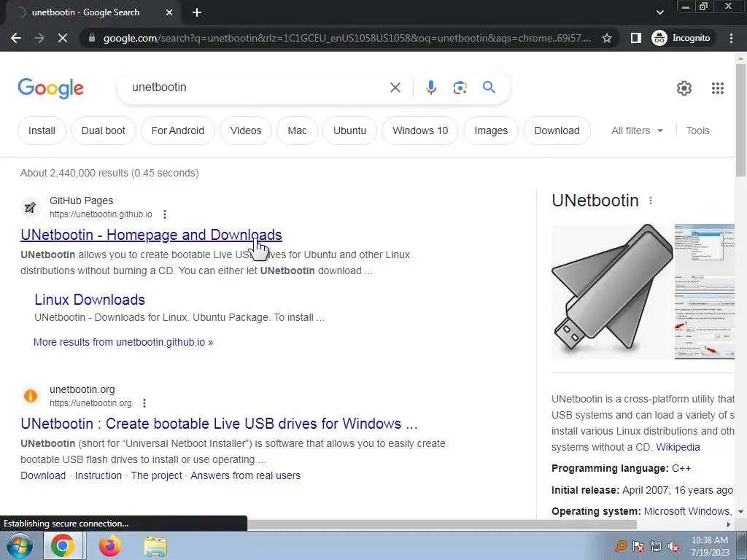Screen dimensions: 747x560
Task: Open the side panel icon
Action: coord(635,38)
